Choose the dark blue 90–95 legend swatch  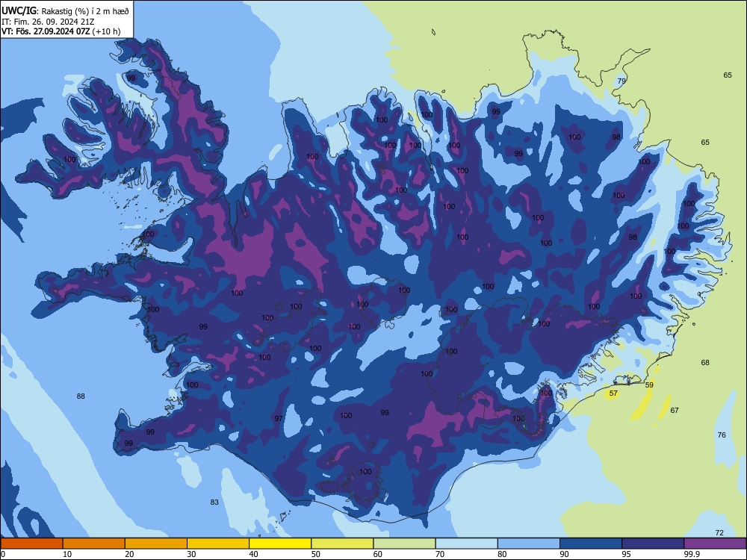pyautogui.click(x=591, y=544)
